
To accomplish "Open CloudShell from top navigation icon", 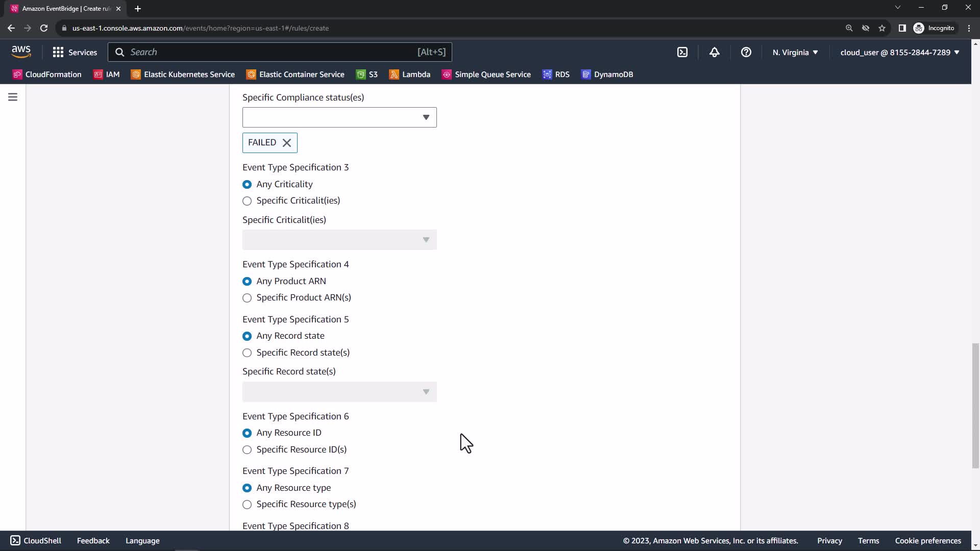I will tap(682, 52).
